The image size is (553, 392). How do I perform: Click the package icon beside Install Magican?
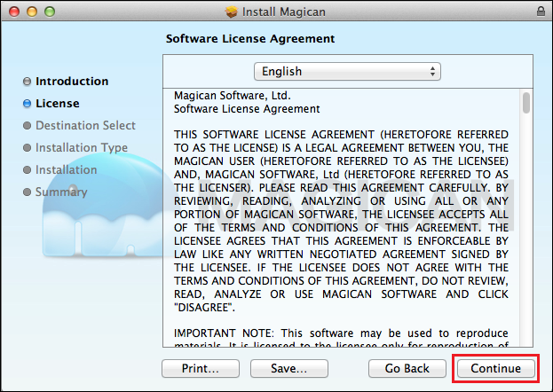click(x=232, y=12)
